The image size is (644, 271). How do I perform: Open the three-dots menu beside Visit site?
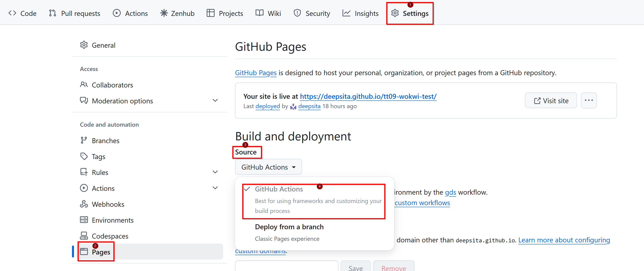pos(589,100)
